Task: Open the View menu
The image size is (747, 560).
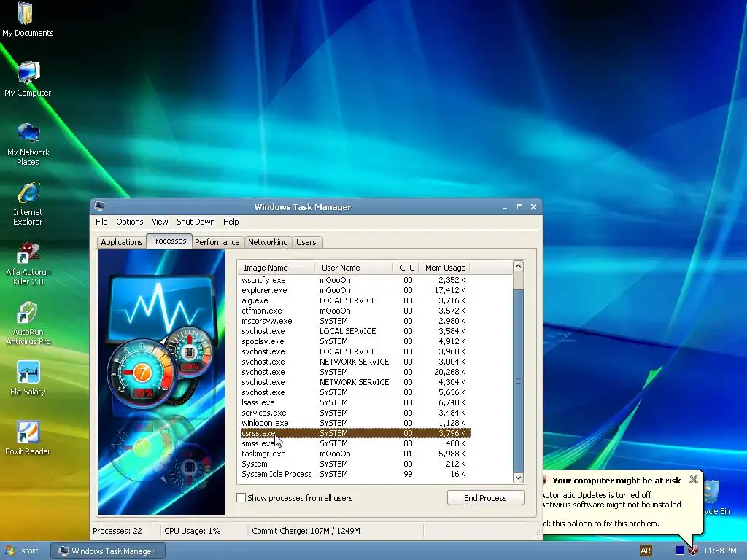Action: (160, 222)
